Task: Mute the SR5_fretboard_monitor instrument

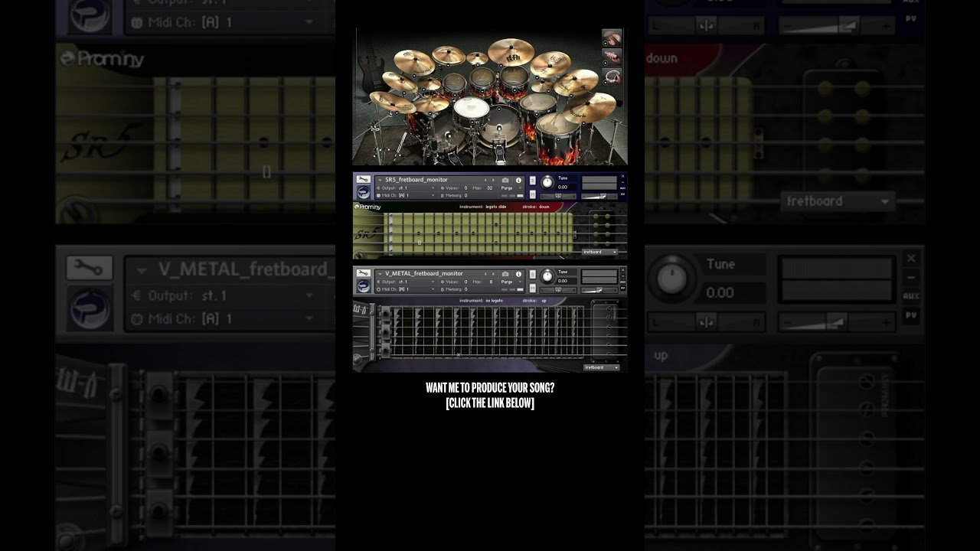Action: point(533,194)
